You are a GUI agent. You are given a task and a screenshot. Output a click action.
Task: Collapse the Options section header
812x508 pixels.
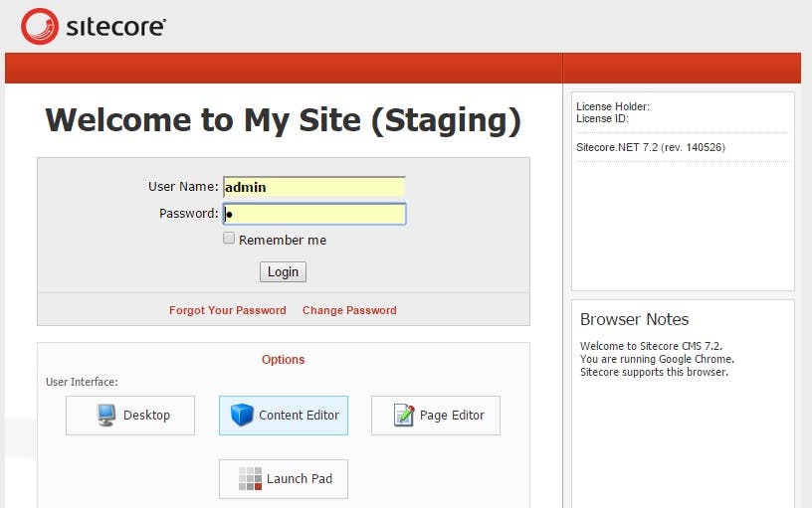point(284,360)
